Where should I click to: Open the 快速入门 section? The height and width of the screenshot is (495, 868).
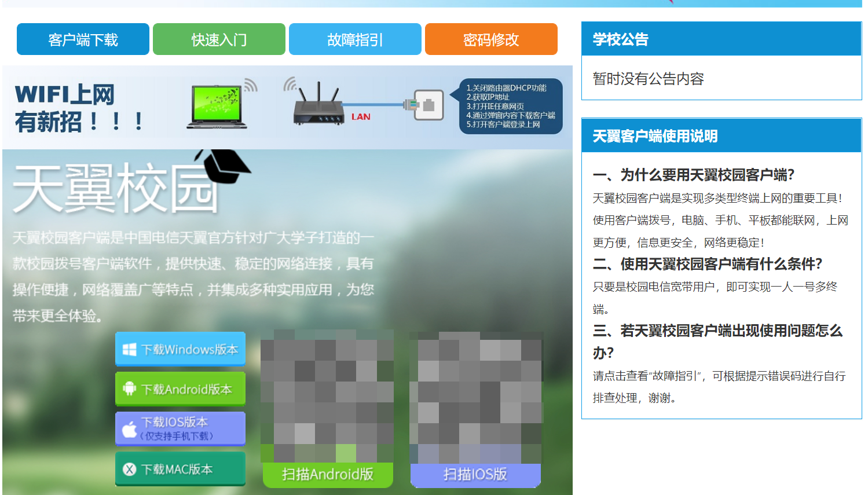[x=219, y=39]
